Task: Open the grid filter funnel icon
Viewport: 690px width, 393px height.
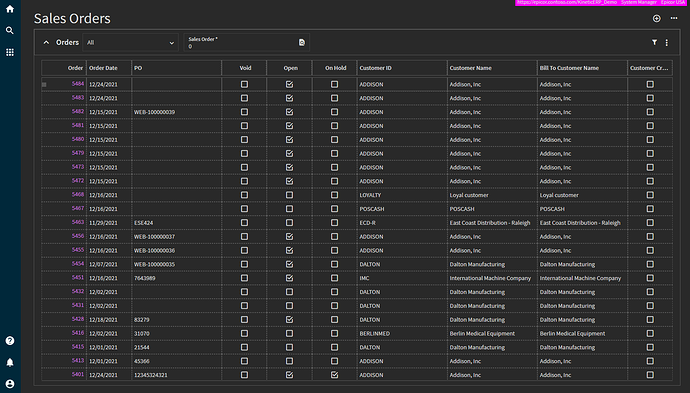Action: [x=654, y=42]
